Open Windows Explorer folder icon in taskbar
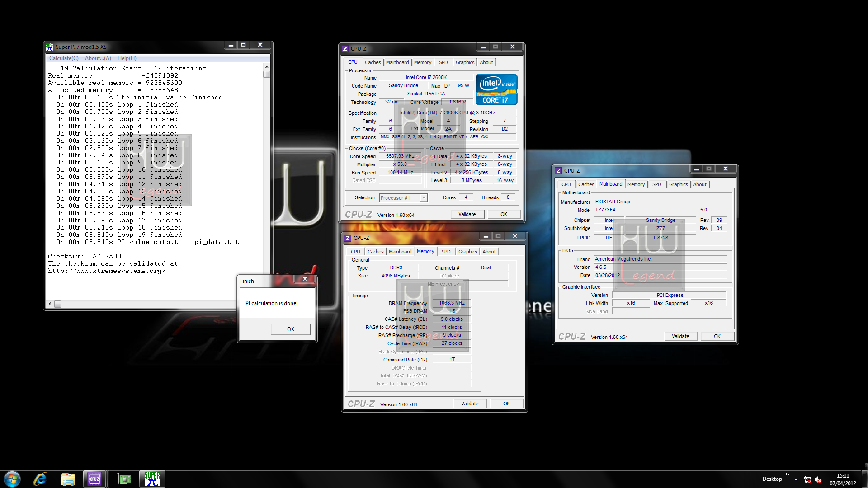 click(x=68, y=479)
